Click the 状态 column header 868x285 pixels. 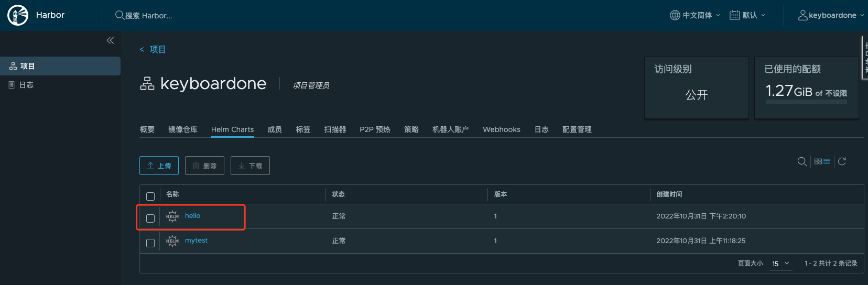coord(338,194)
